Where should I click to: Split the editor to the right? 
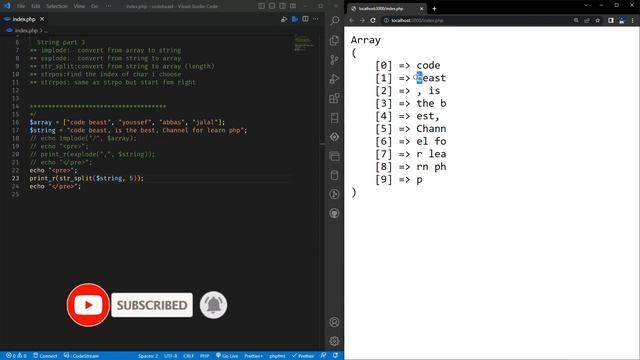click(x=305, y=19)
